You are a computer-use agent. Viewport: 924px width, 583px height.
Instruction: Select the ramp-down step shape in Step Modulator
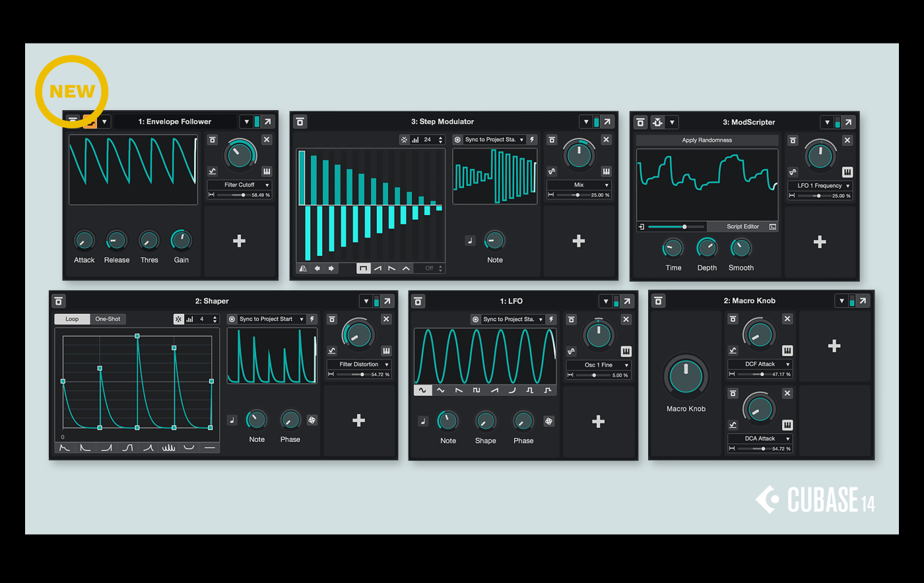[392, 268]
